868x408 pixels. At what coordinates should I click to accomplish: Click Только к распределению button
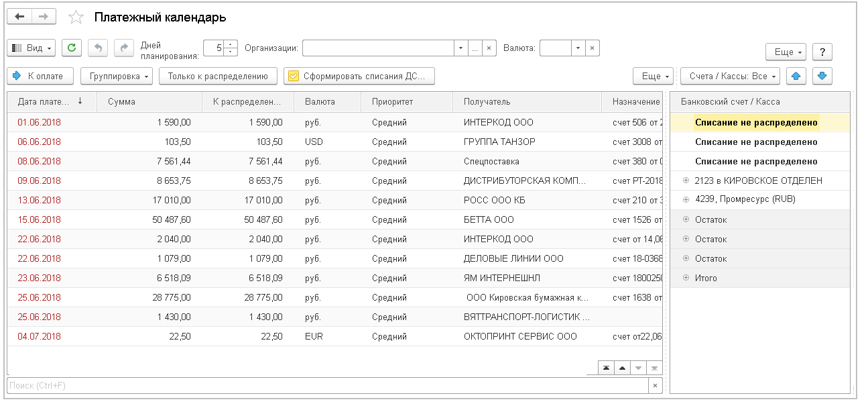(x=218, y=76)
